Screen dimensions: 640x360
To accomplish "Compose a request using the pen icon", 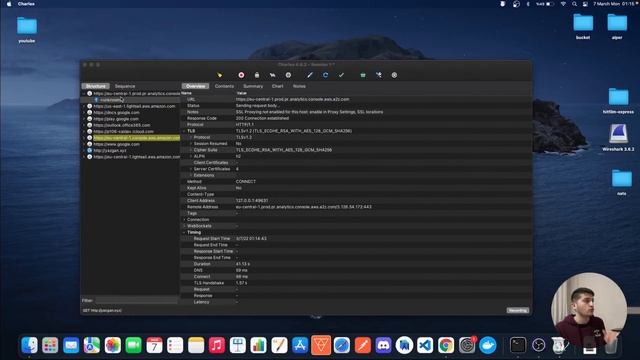I will coord(310,75).
